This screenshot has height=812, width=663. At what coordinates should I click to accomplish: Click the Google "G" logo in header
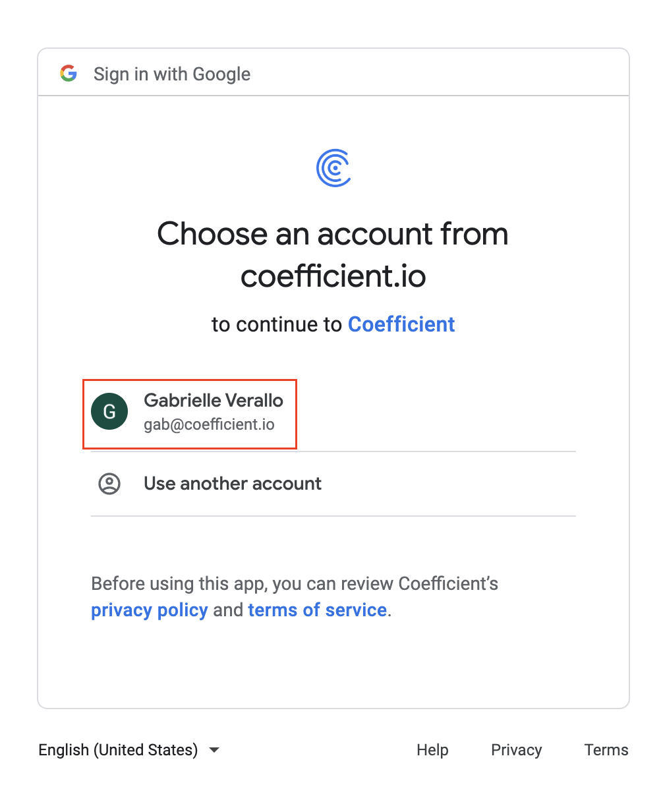pos(69,73)
